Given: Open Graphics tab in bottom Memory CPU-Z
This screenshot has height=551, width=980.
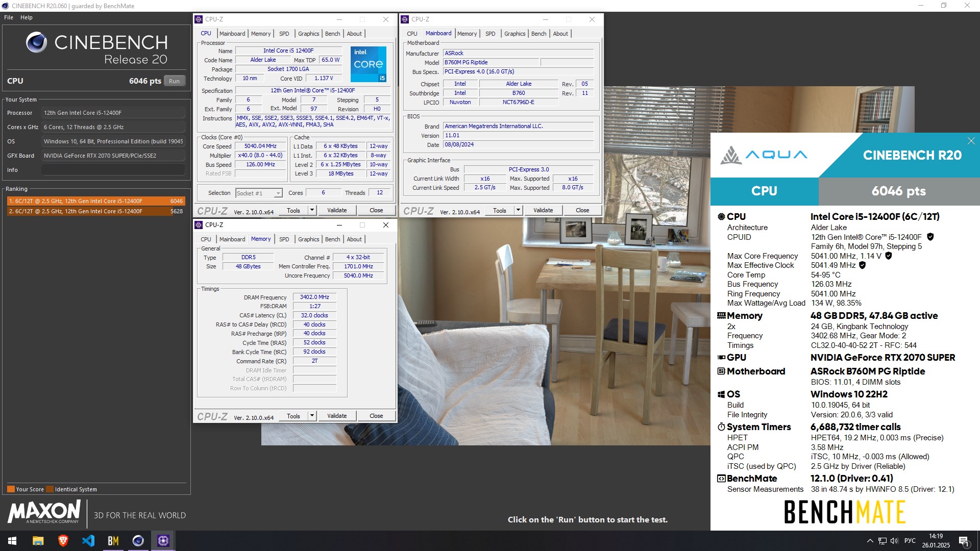Looking at the screenshot, I should [309, 239].
